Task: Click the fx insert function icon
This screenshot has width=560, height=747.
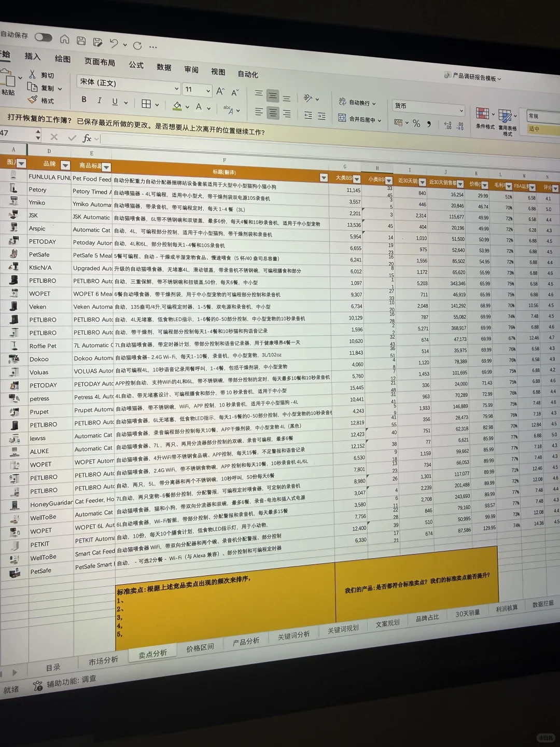Action: coord(87,138)
